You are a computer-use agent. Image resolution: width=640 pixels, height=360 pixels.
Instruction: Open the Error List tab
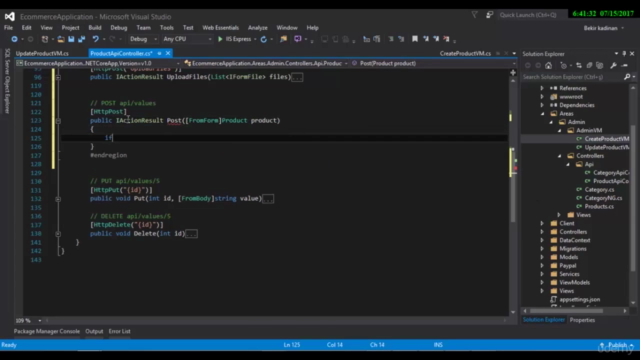tap(120, 331)
